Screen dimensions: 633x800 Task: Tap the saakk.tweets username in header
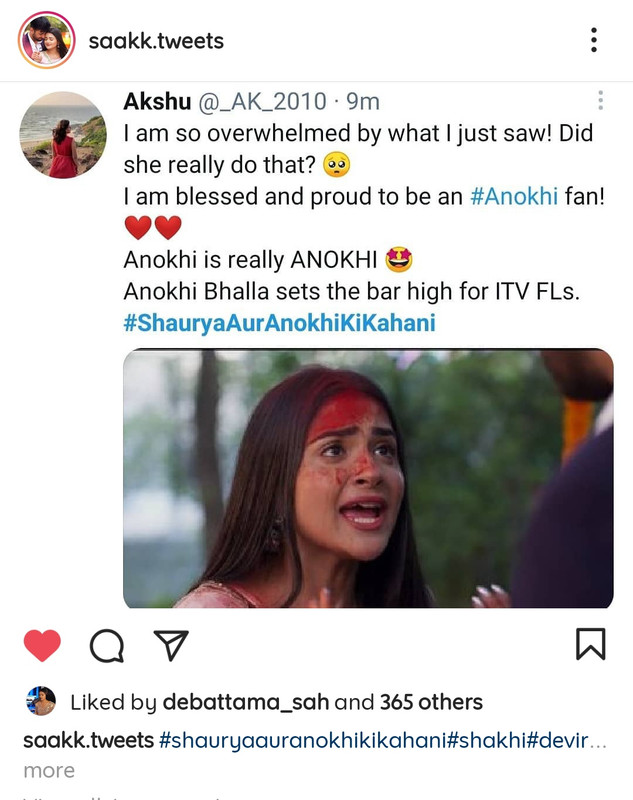pos(156,41)
